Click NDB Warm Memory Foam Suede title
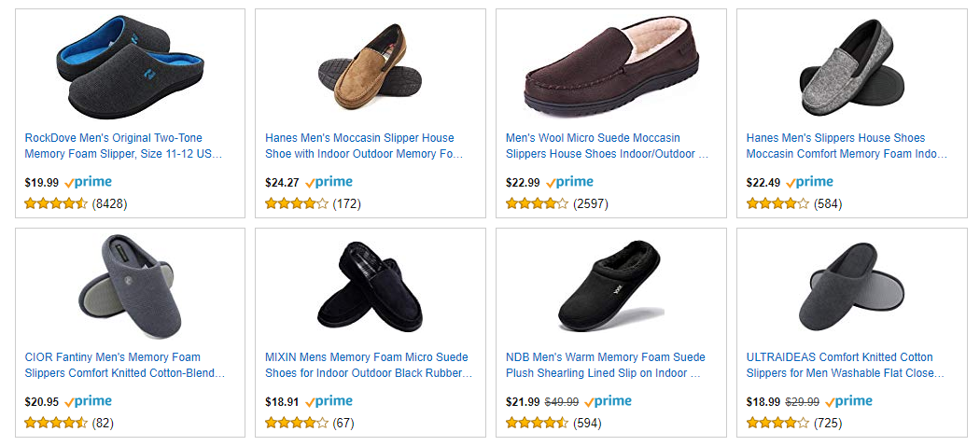Viewport: 980px width, 446px height. (607, 365)
